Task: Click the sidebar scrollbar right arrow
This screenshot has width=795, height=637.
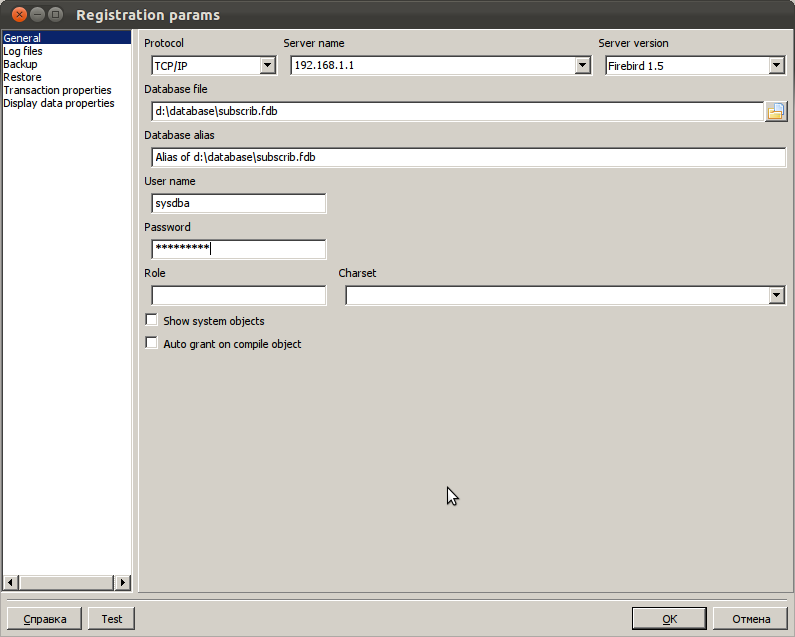Action: click(123, 582)
